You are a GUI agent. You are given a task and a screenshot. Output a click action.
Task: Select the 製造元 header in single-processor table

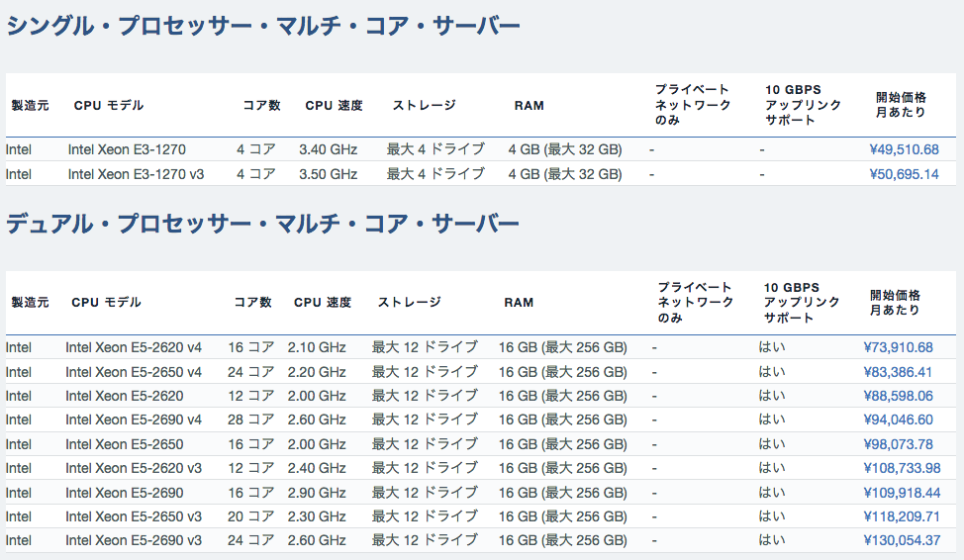(30, 105)
